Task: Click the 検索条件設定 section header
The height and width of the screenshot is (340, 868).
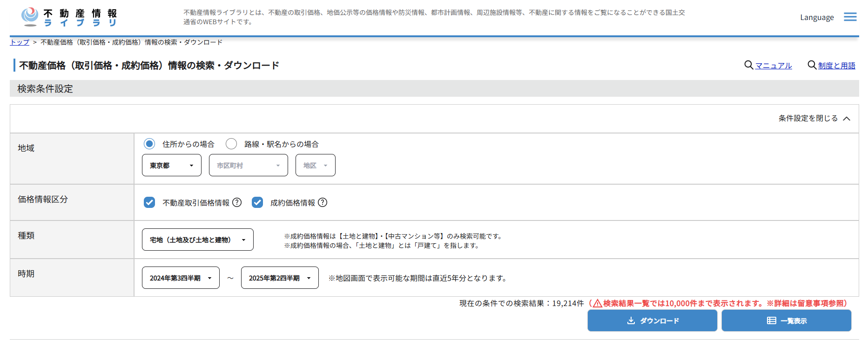Action: point(434,88)
